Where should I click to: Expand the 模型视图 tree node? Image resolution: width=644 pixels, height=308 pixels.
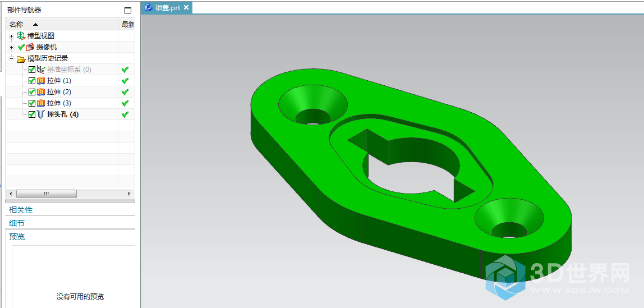pos(11,36)
